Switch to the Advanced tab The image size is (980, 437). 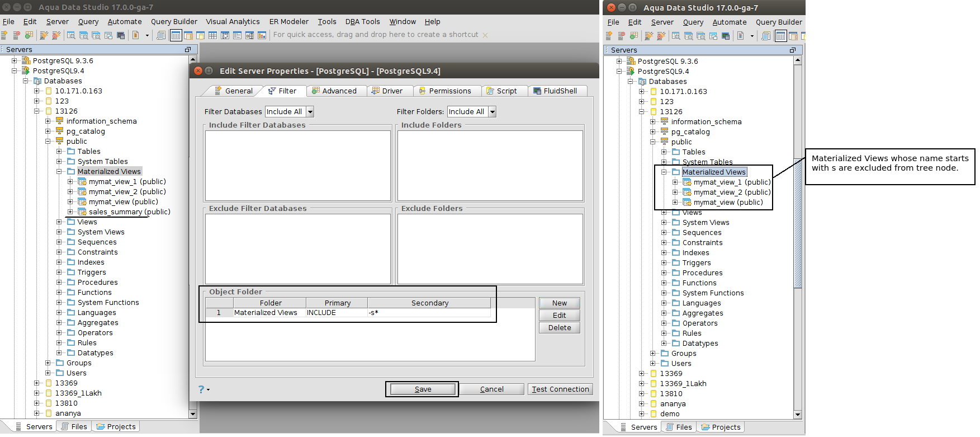(334, 91)
